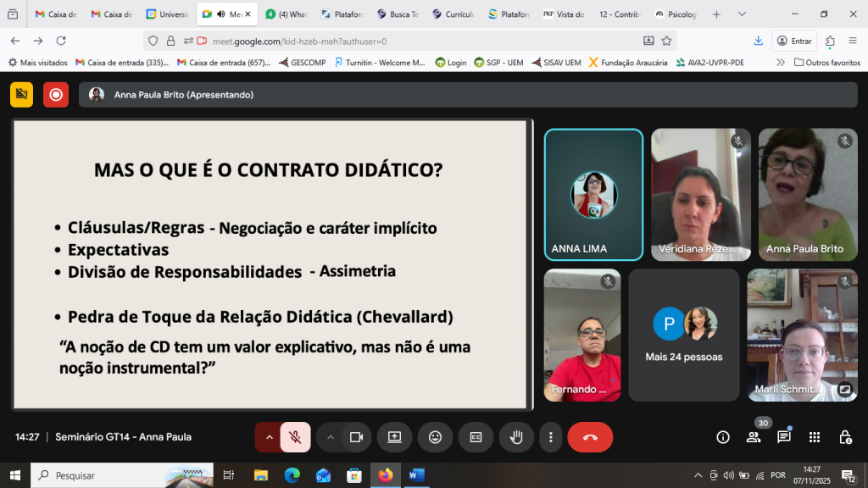The height and width of the screenshot is (488, 868).
Task: Click the Firefox downloads arrow icon
Action: click(x=757, y=40)
